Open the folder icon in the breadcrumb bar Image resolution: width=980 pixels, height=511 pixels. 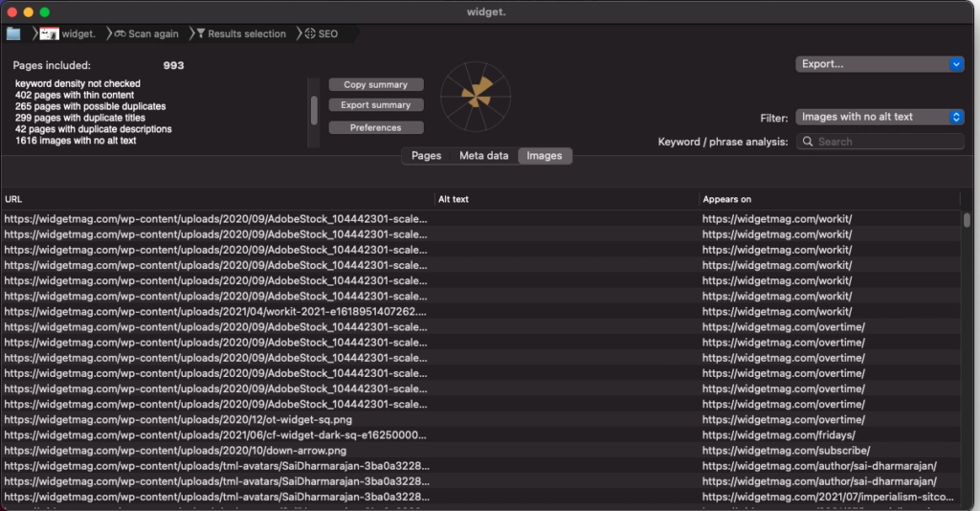[13, 33]
